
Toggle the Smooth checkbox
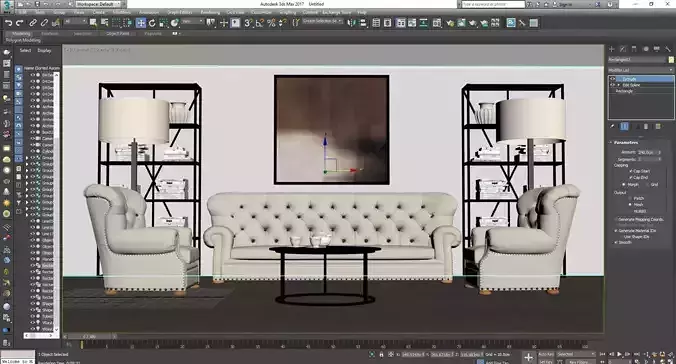pyautogui.click(x=616, y=242)
